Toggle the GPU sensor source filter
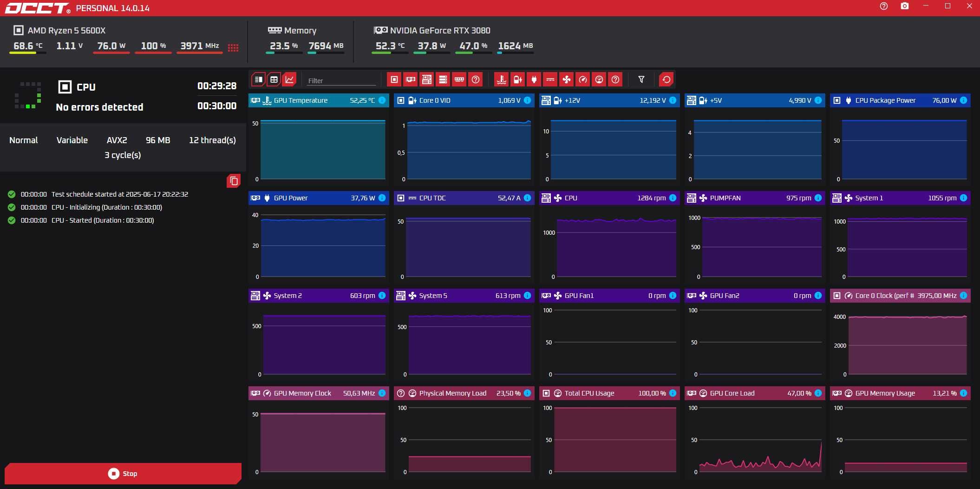 point(411,79)
